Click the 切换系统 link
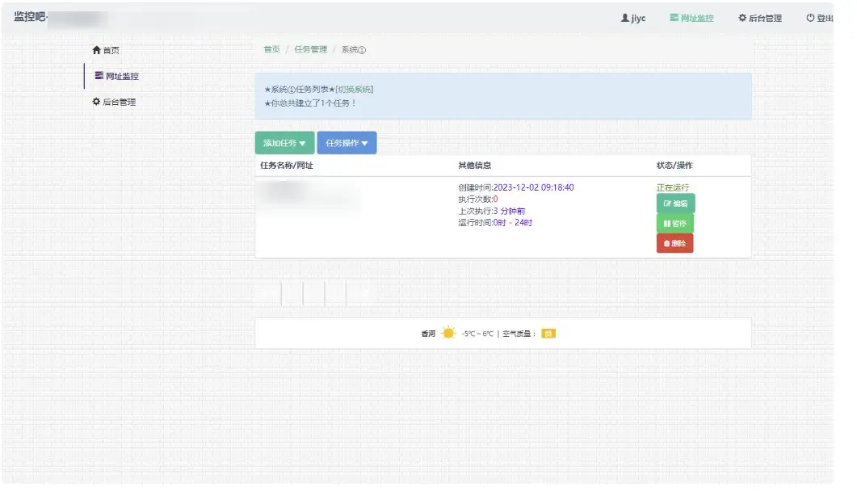 point(355,90)
